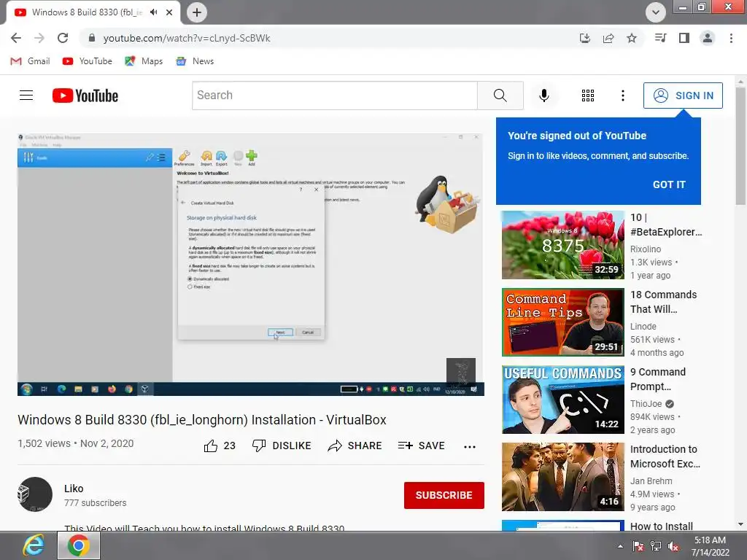The height and width of the screenshot is (560, 747).
Task: Mute tab using speaker icon on tab
Action: [x=153, y=12]
